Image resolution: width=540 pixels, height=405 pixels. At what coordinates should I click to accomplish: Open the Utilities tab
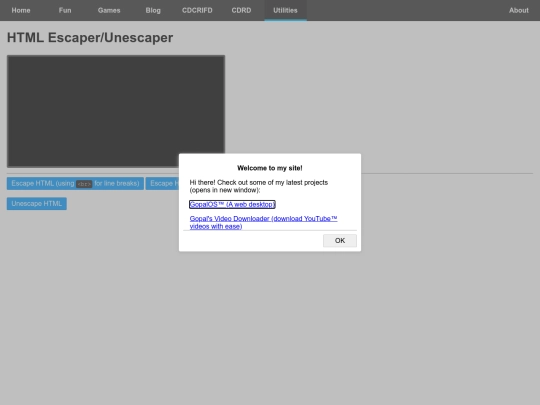click(x=285, y=10)
